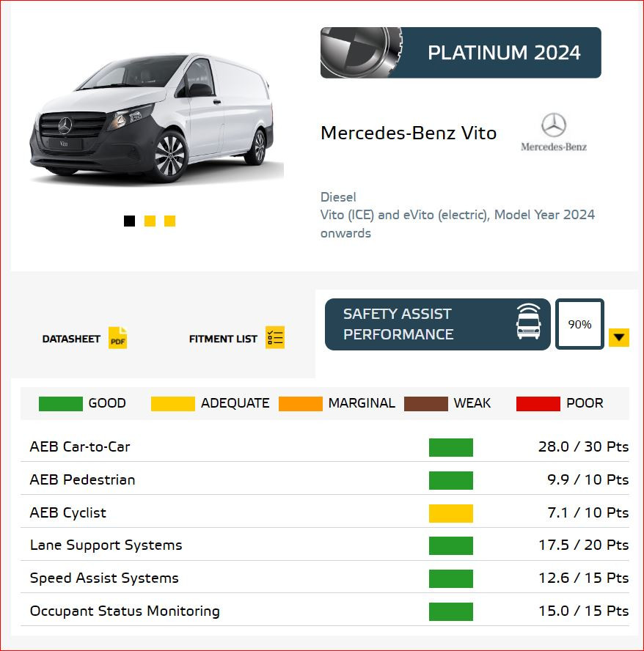Click the AEB Cyclist yellow rating swatch
The image size is (644, 651).
[451, 513]
